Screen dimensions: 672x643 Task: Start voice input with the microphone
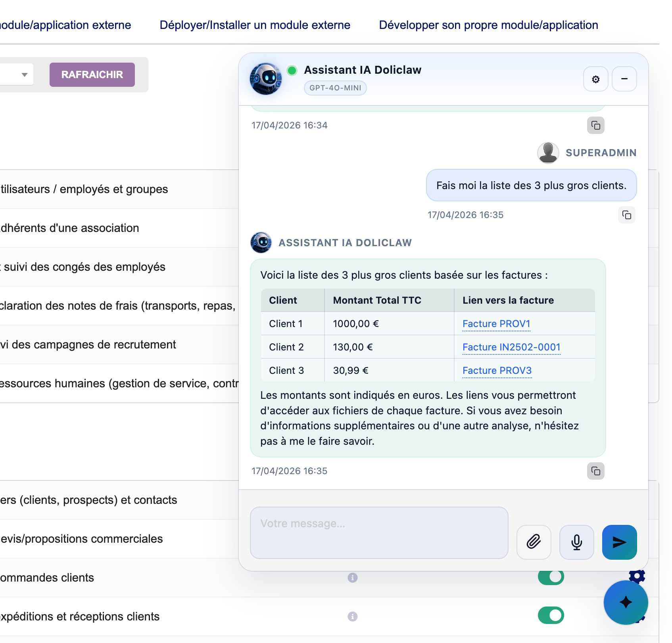576,542
